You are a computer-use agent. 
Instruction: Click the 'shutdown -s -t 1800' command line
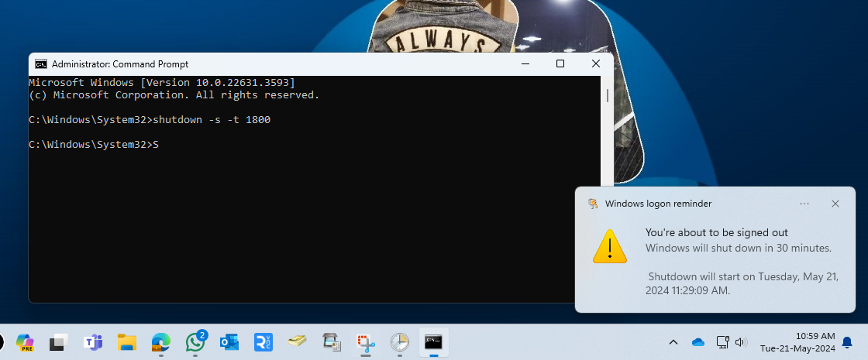(x=150, y=119)
